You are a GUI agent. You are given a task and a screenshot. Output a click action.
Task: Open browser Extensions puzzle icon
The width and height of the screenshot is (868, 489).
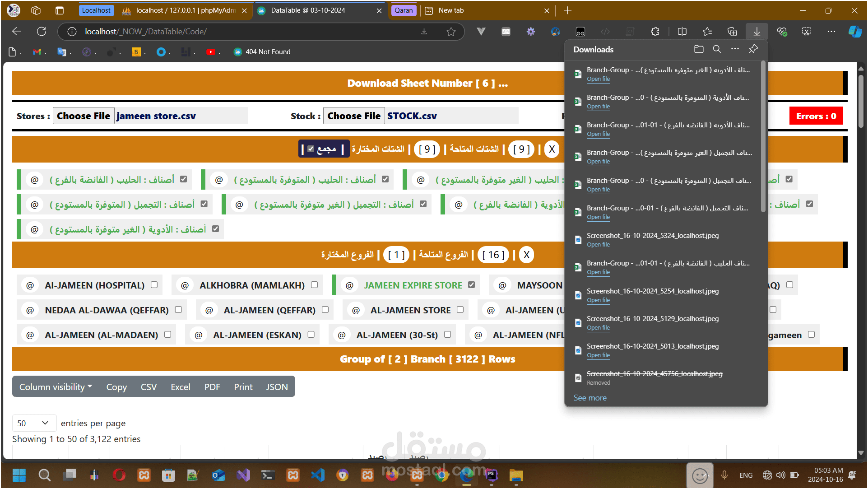click(655, 32)
